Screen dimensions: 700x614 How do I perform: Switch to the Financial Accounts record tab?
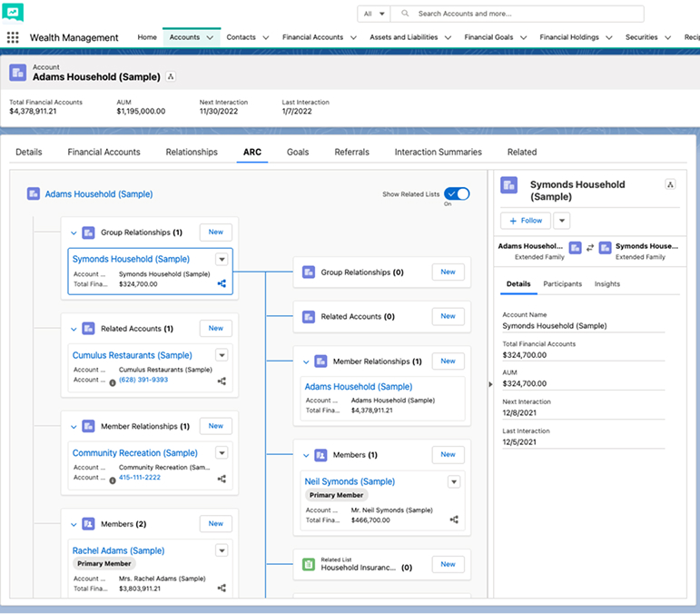coord(104,153)
